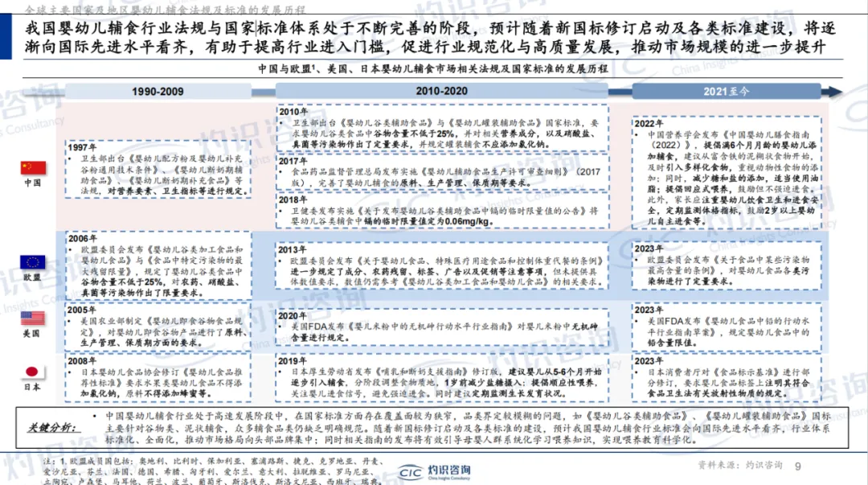Click the 关键分析 label
868x485 pixels.
pyautogui.click(x=53, y=427)
